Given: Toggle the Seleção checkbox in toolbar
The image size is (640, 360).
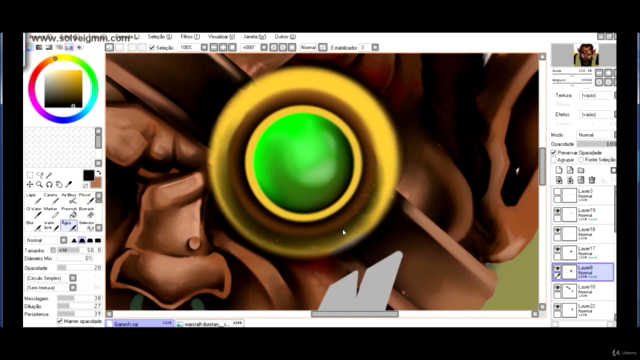Looking at the screenshot, I should 152,48.
